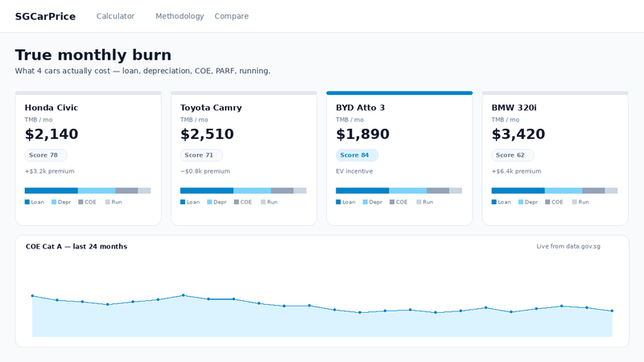The height and width of the screenshot is (362, 644).
Task: Click BYD Atto 3 Loan legend square
Action: click(338, 202)
